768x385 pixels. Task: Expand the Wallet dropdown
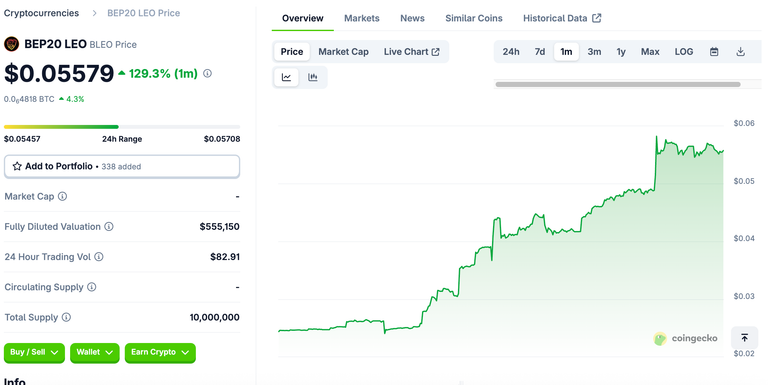point(95,353)
